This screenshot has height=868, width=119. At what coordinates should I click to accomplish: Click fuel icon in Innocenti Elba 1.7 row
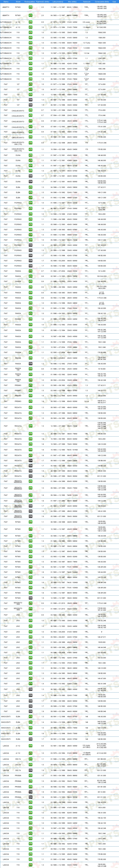31,739
